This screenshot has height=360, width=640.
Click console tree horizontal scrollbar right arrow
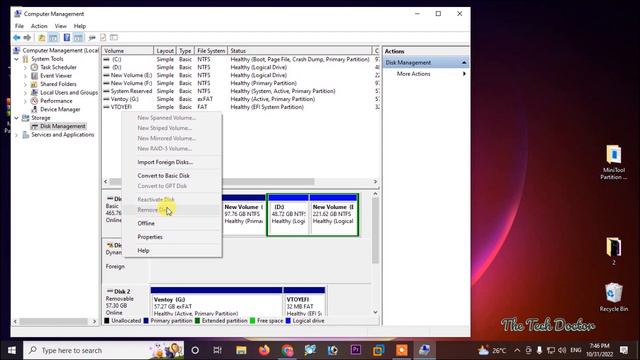94,321
